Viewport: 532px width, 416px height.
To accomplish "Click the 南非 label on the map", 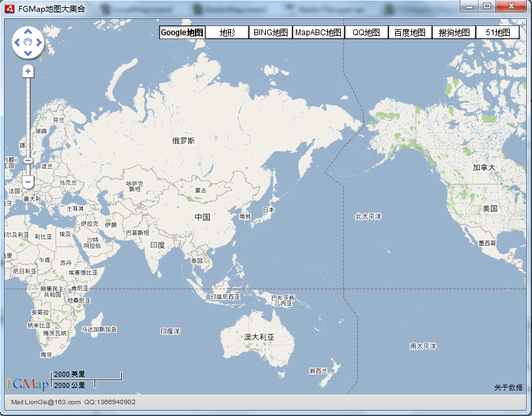I will (46, 355).
